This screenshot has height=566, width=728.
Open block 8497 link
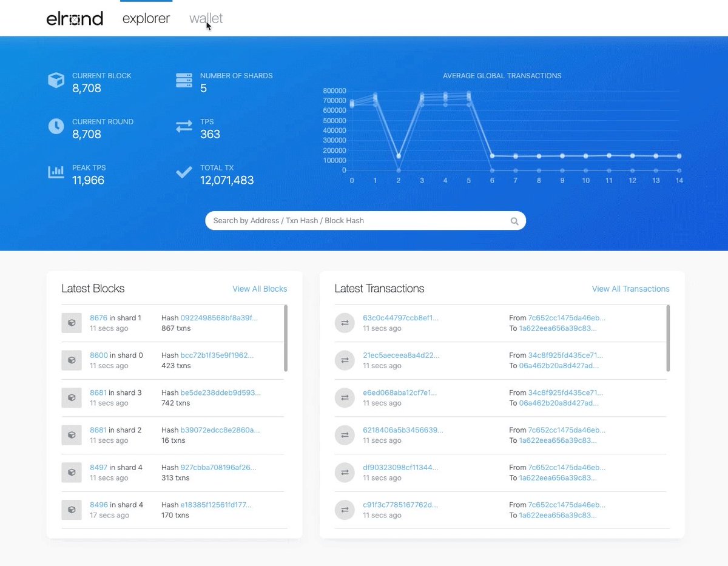coord(98,468)
